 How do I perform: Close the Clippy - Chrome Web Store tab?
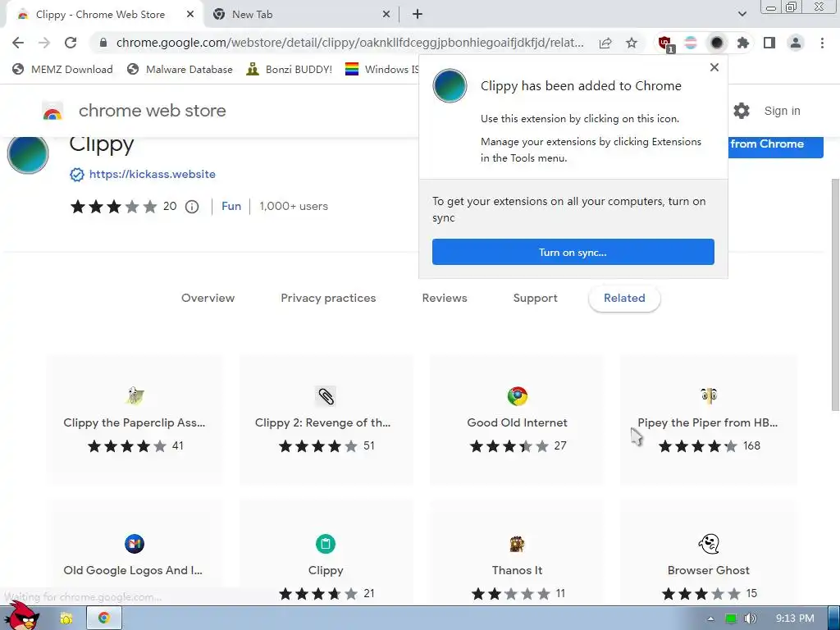point(190,15)
